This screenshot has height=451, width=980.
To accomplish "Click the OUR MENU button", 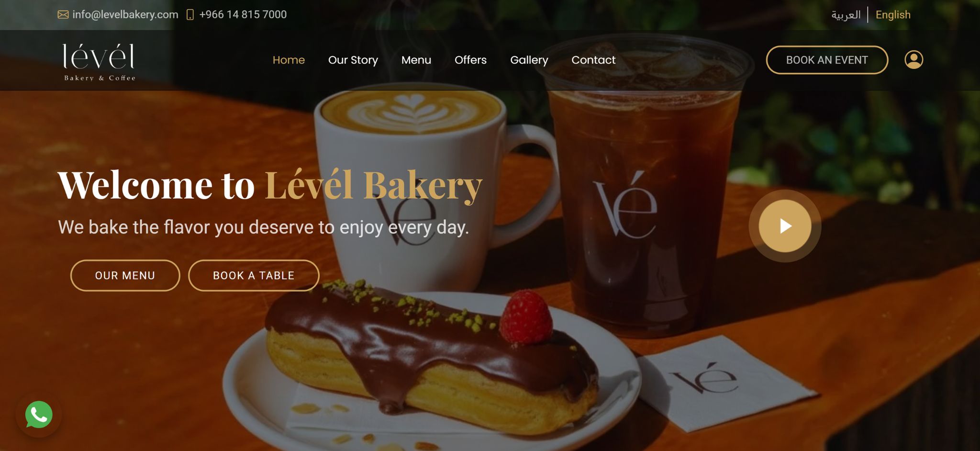I will coord(125,275).
